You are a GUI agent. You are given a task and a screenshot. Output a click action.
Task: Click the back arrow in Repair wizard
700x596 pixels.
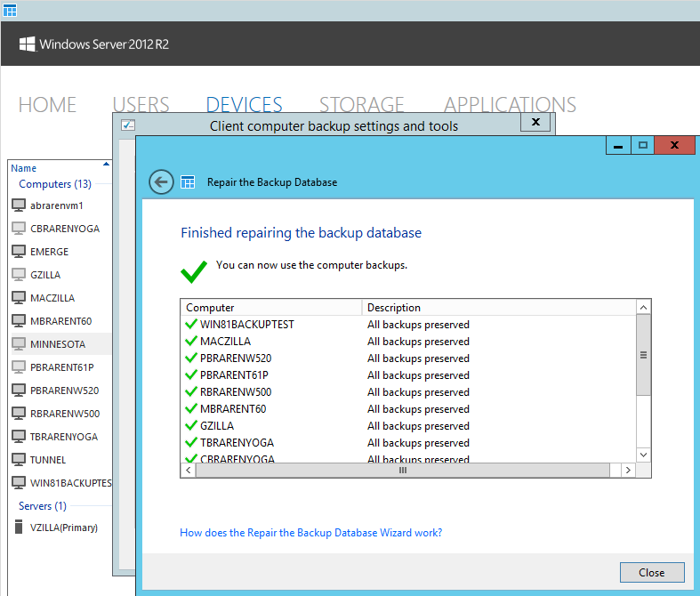click(x=161, y=182)
